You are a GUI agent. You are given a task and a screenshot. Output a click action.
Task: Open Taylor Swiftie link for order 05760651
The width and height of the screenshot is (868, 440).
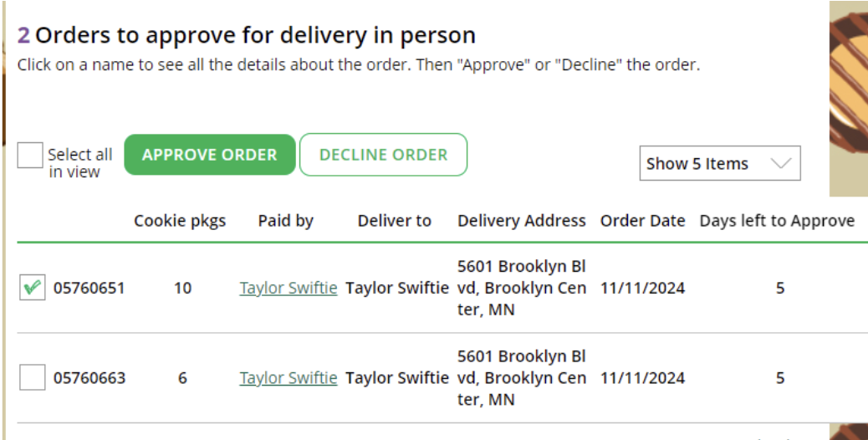click(x=288, y=288)
